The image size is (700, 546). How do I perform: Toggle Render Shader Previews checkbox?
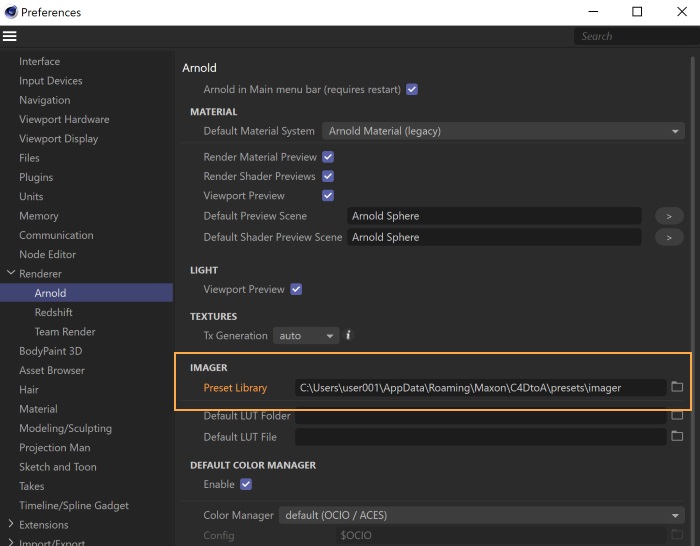coord(328,176)
